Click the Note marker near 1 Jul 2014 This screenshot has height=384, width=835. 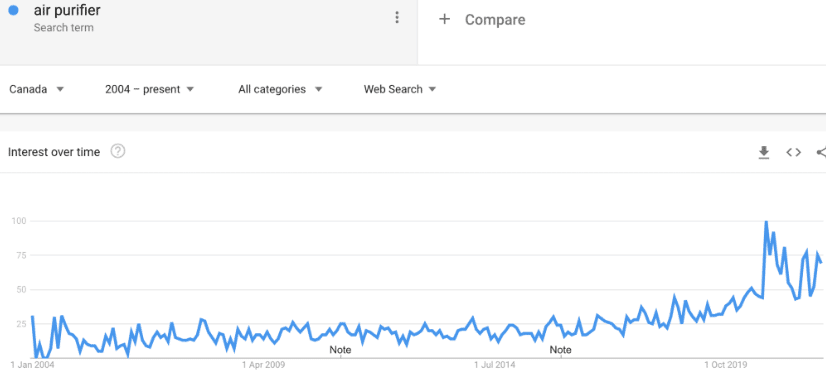pos(560,350)
